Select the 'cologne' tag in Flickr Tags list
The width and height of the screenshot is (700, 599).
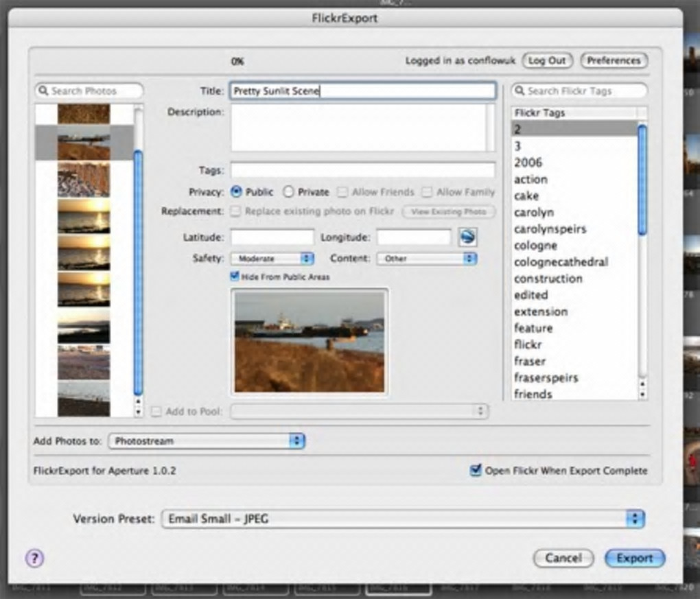[x=535, y=246]
